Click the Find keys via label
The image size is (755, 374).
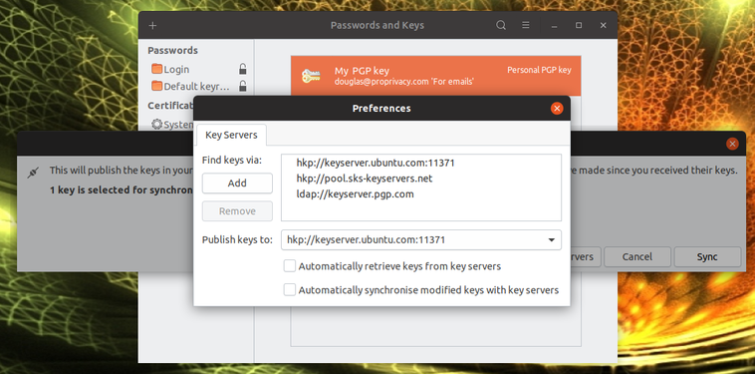pos(232,160)
